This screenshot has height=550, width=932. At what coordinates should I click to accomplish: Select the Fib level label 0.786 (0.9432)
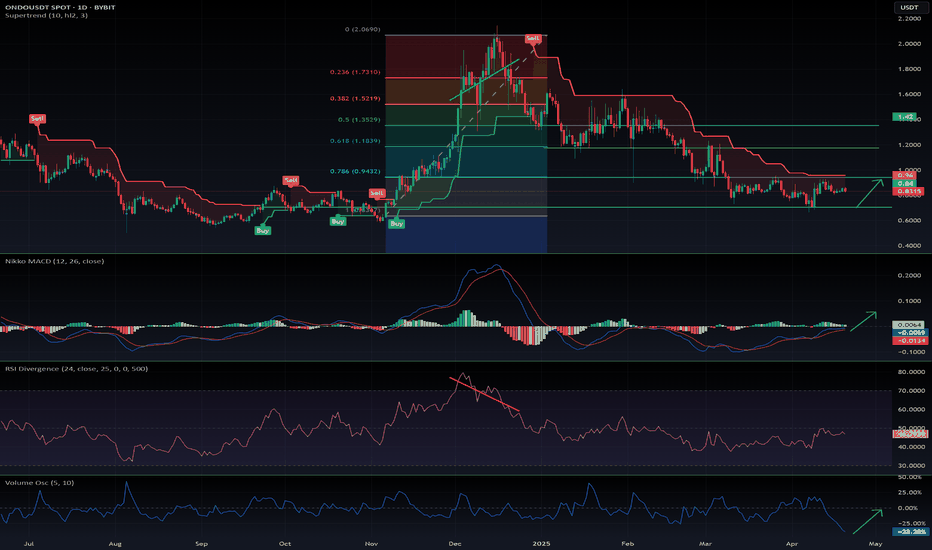355,171
